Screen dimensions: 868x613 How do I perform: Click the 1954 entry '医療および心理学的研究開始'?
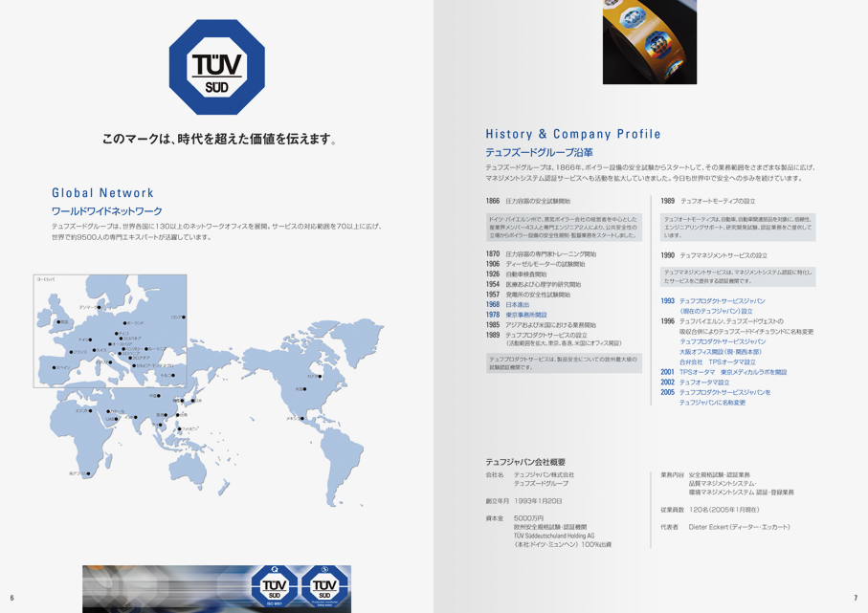coord(543,284)
